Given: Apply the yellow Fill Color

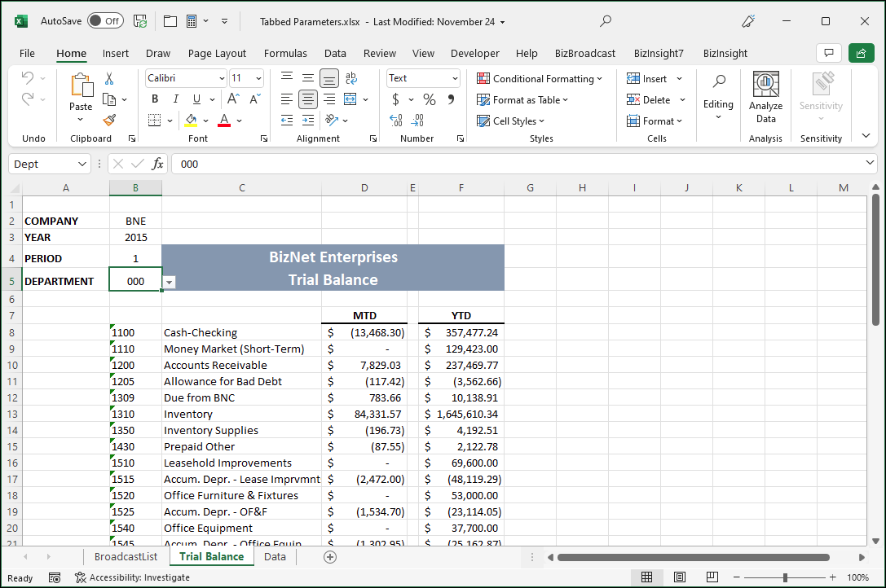Looking at the screenshot, I should (x=191, y=121).
